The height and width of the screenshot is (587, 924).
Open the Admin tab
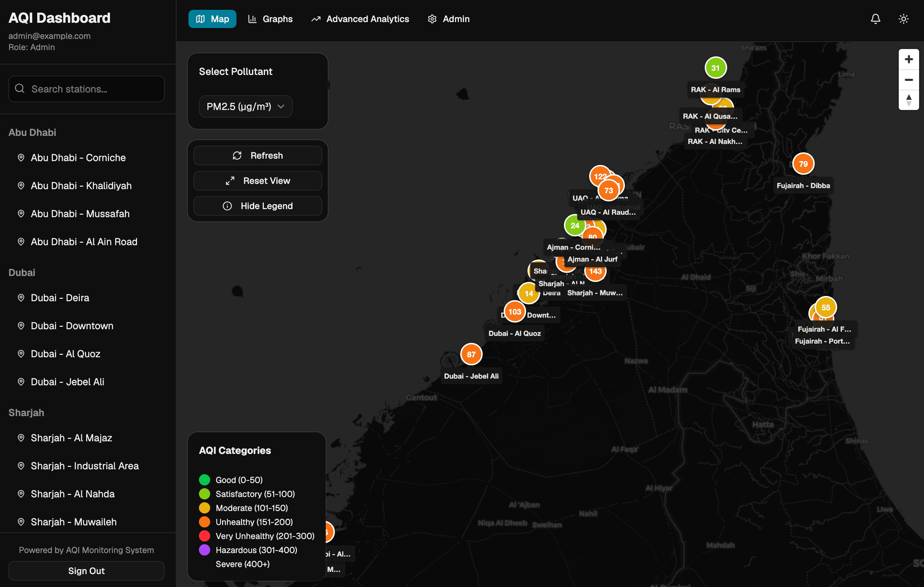[x=448, y=19]
